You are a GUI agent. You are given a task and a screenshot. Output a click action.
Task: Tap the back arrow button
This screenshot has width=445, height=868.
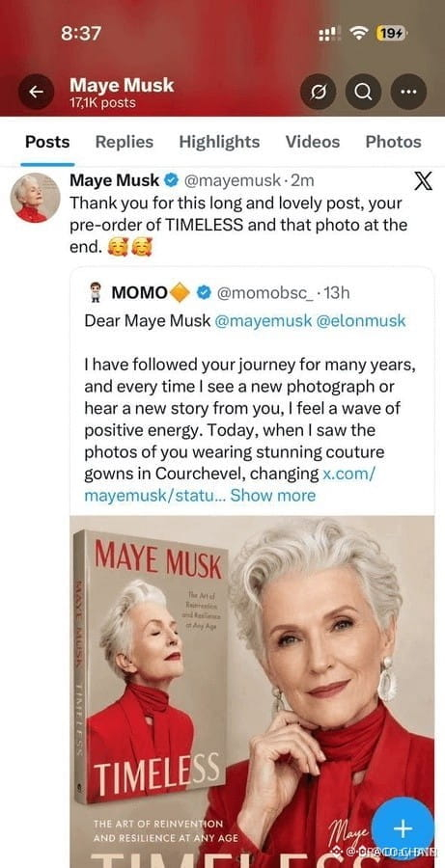coord(36,92)
